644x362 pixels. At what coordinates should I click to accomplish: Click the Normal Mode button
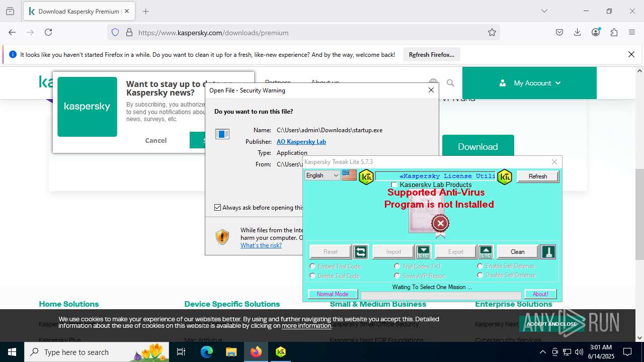(x=332, y=294)
